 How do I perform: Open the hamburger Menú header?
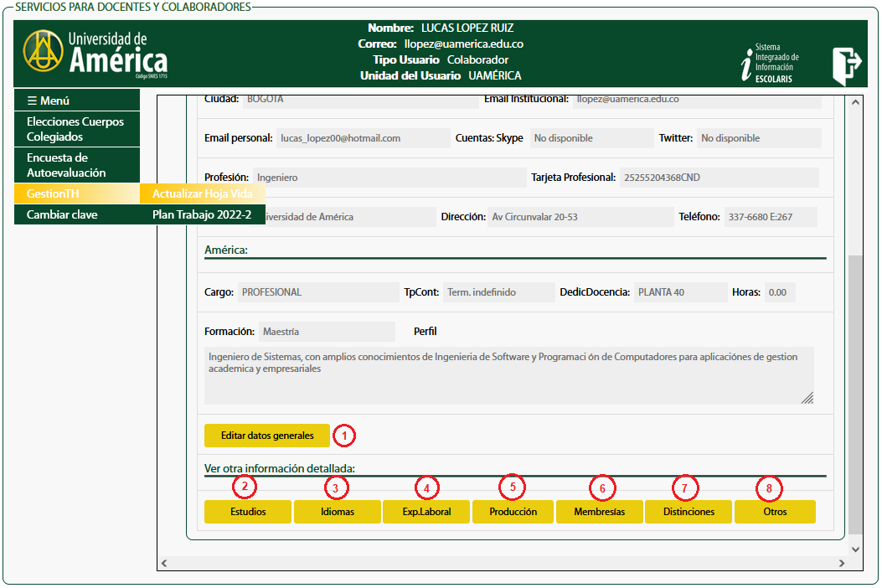[x=76, y=101]
